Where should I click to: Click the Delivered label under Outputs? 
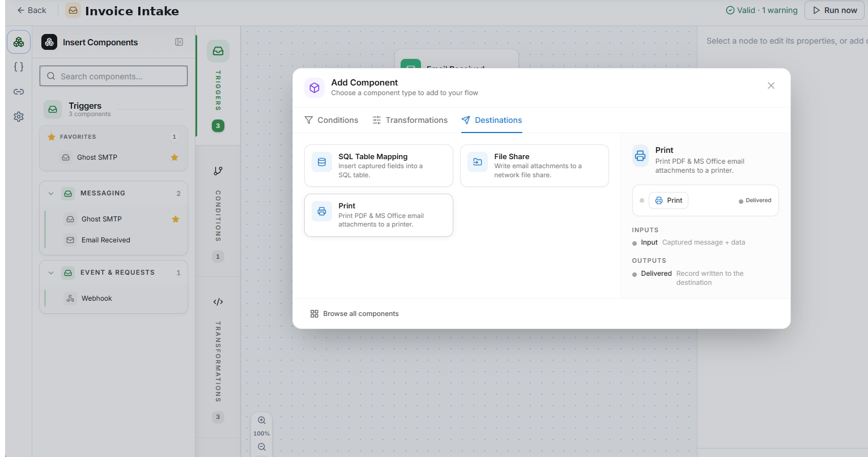coord(656,274)
